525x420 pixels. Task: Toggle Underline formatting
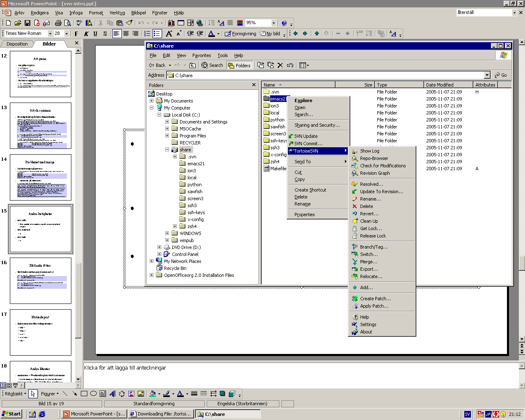click(96, 34)
